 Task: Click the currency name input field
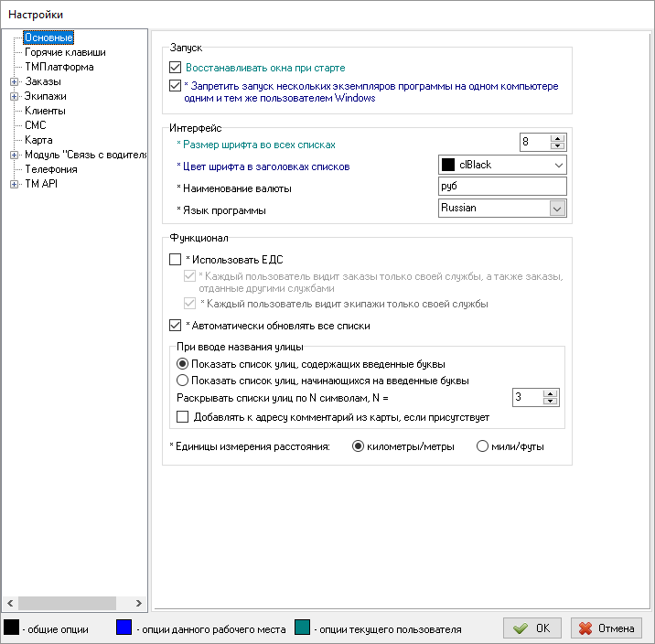point(502,187)
